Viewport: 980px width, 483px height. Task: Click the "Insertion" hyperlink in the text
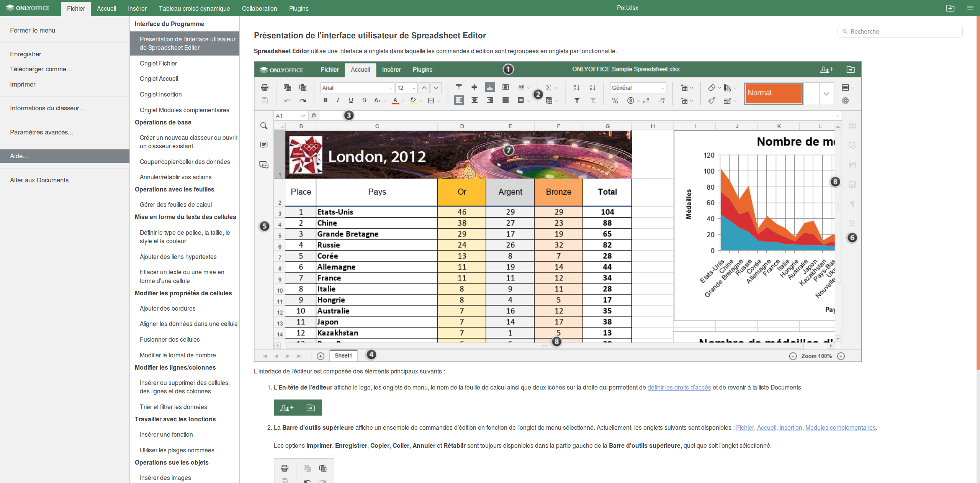coord(790,428)
